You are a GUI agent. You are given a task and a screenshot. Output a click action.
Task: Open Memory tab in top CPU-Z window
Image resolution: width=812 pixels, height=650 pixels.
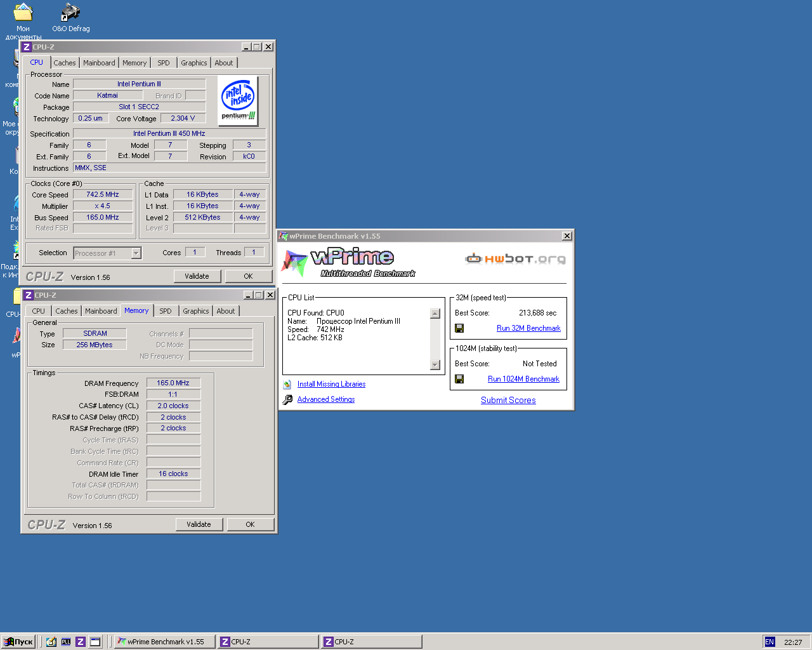(x=134, y=63)
